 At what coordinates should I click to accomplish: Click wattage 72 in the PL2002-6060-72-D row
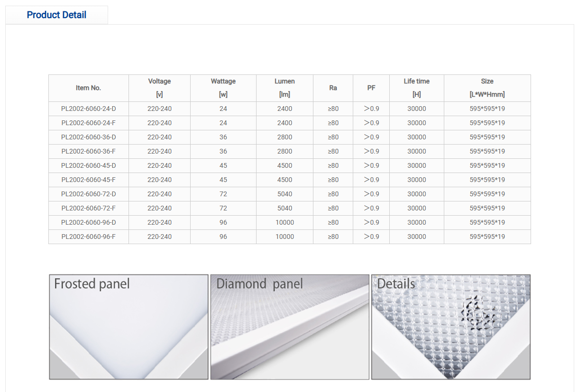click(x=223, y=194)
